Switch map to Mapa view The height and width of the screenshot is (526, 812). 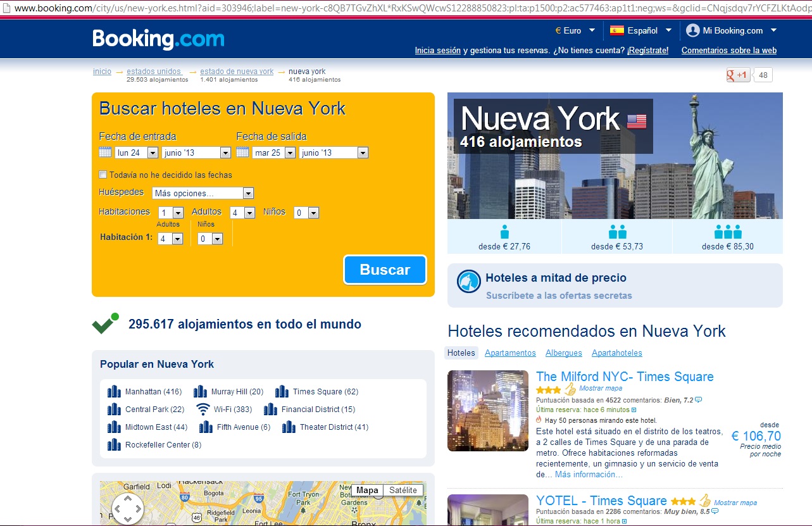click(x=367, y=490)
